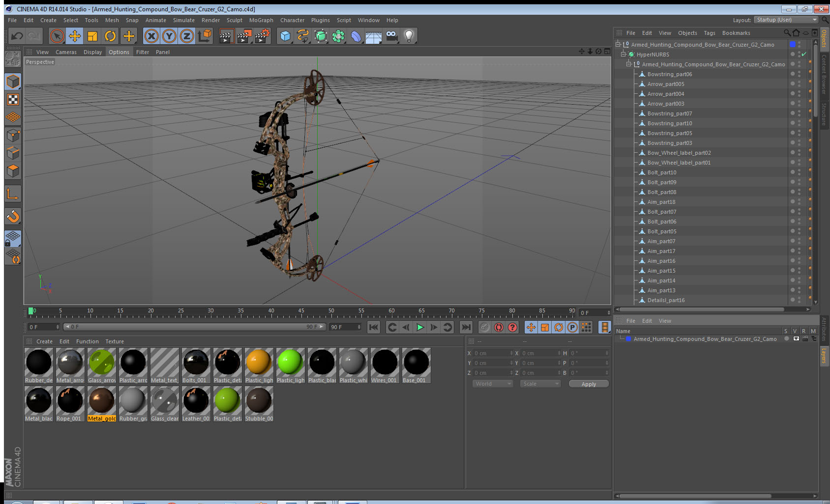Collapse nested Armed_Hunting_Compound_Bow null group
This screenshot has width=830, height=504.
tap(628, 64)
